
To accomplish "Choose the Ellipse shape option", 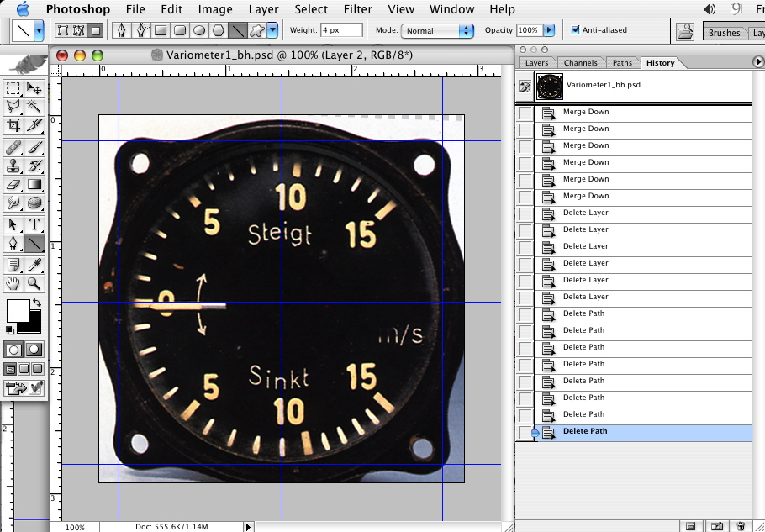I will point(199,30).
